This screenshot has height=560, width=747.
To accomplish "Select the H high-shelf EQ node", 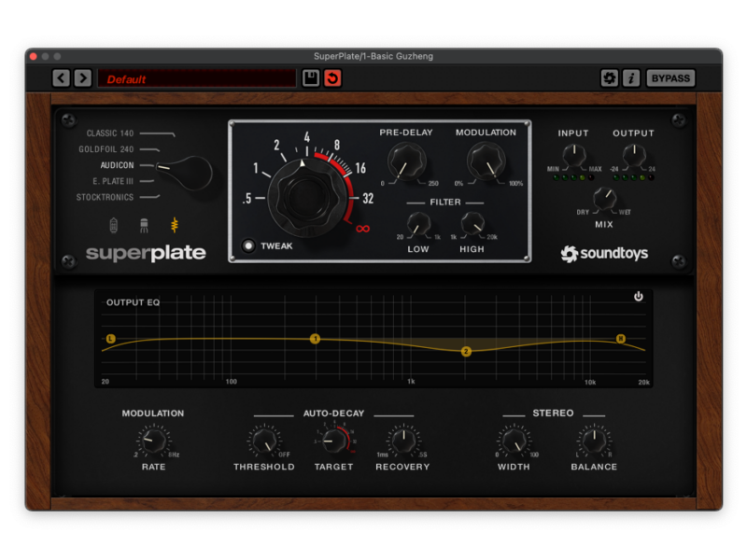I will pos(620,339).
